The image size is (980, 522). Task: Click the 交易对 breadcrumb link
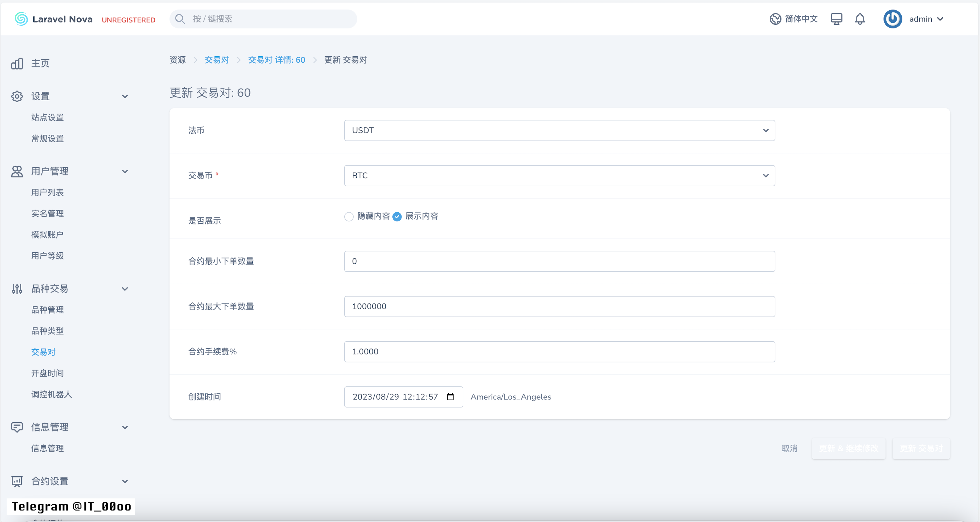[x=217, y=60]
